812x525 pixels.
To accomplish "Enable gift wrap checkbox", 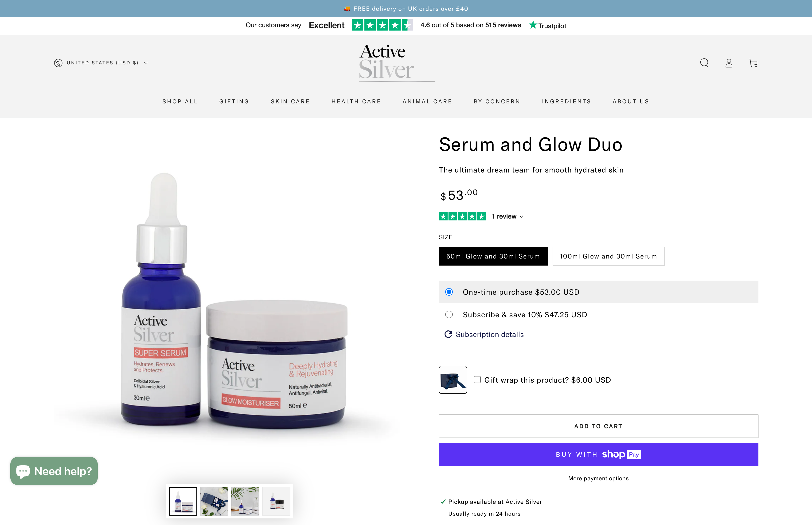I will point(477,380).
